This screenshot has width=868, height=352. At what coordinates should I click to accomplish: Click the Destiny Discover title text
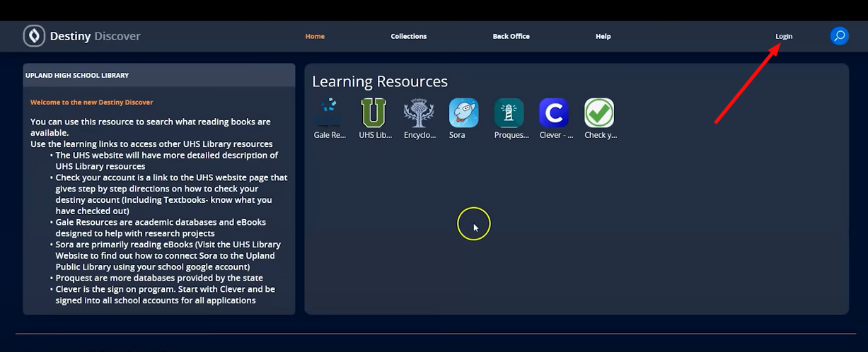point(95,36)
